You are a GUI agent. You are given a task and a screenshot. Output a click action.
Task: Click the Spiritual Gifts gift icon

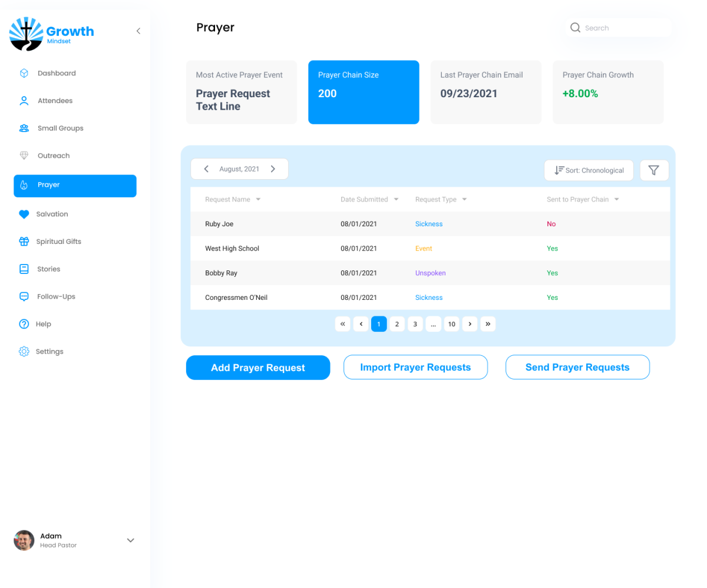24,242
